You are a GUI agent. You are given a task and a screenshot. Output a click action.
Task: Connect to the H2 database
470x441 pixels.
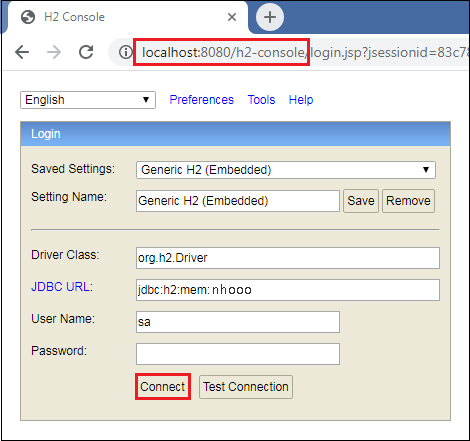point(163,387)
